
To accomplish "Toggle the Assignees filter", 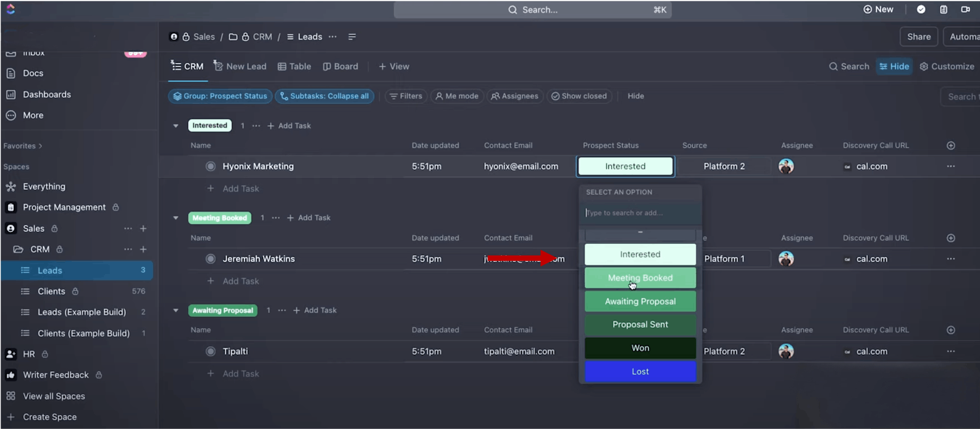I will coord(514,96).
